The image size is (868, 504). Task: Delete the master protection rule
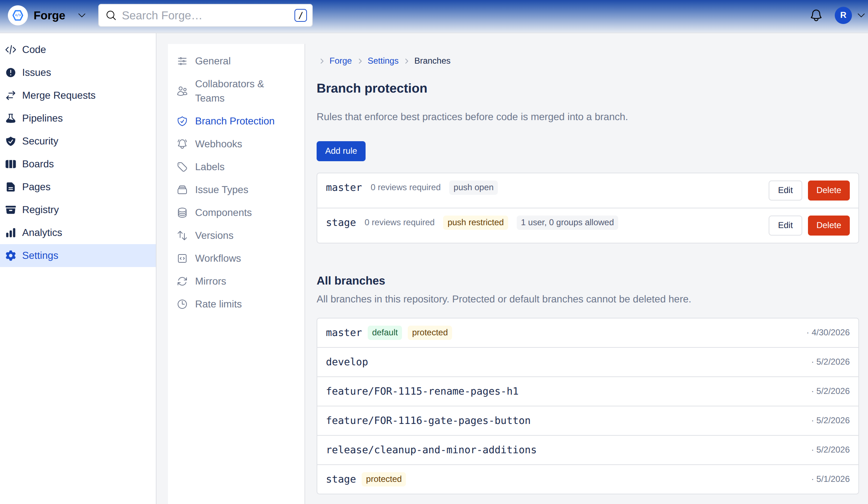point(829,191)
